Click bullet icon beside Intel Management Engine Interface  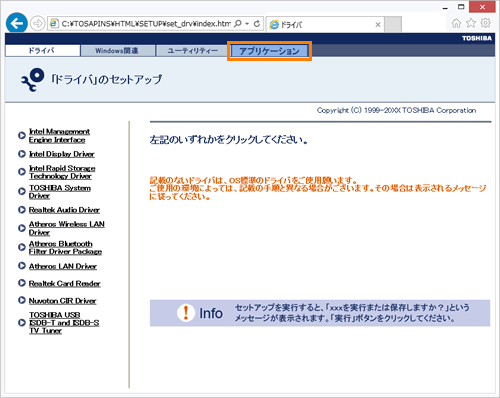coord(22,135)
